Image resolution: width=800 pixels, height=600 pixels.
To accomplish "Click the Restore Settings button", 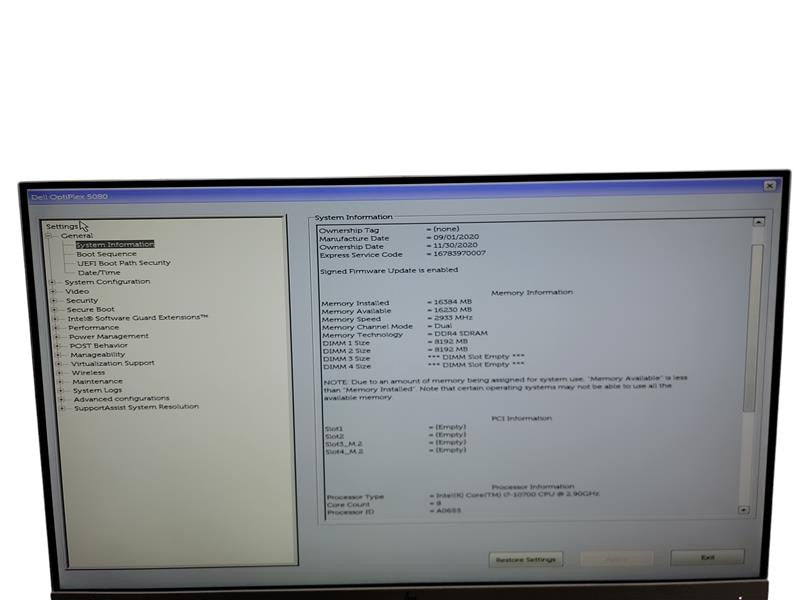I will [526, 560].
